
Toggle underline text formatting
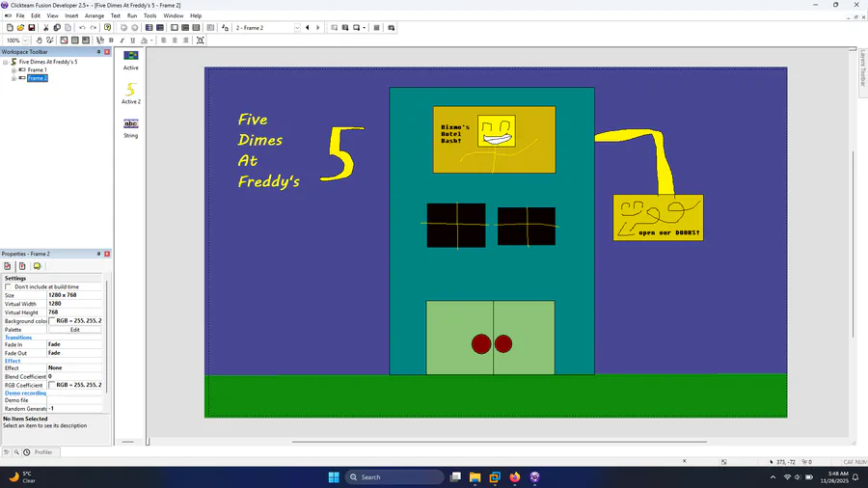click(x=133, y=41)
